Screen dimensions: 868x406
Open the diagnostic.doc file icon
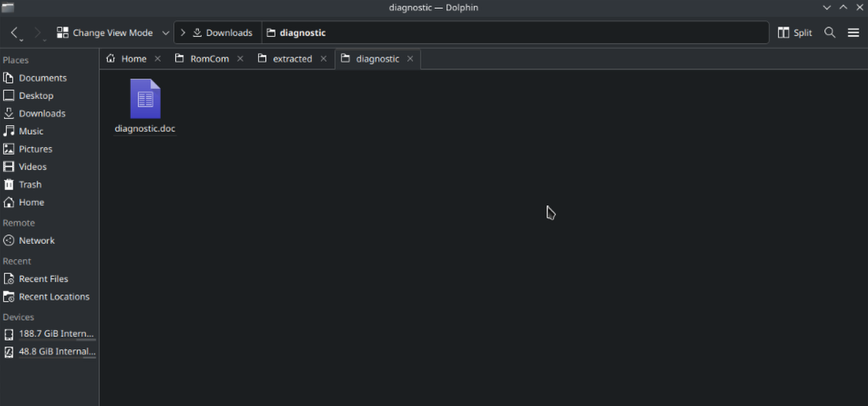(x=145, y=100)
